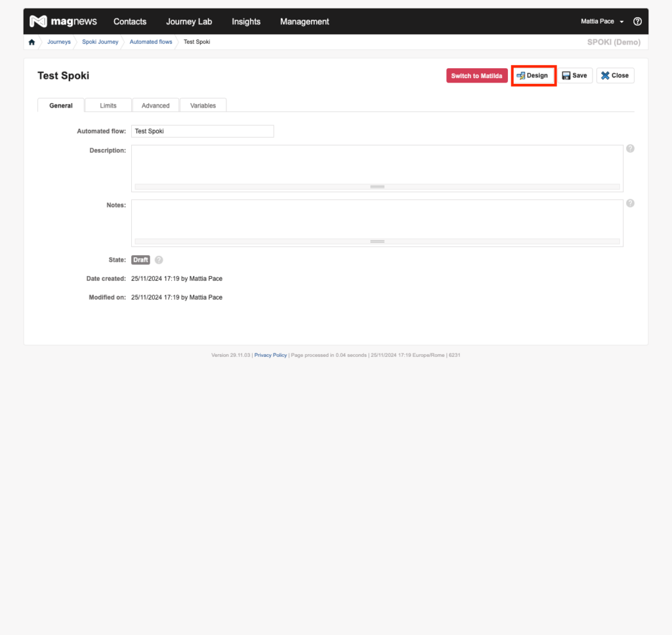Open the Management menu
The height and width of the screenshot is (635, 672).
304,22
